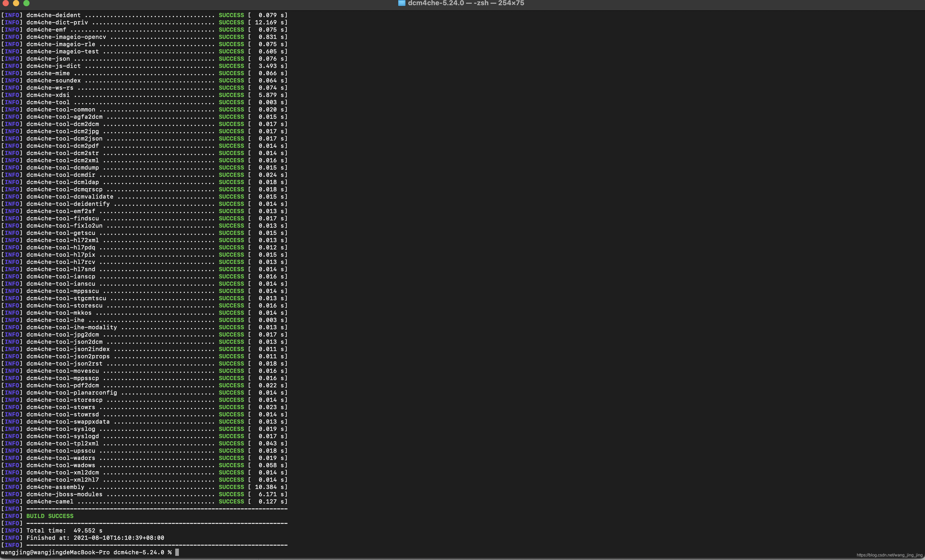
Task: Click the Finished at timestamp line
Action: click(95, 538)
